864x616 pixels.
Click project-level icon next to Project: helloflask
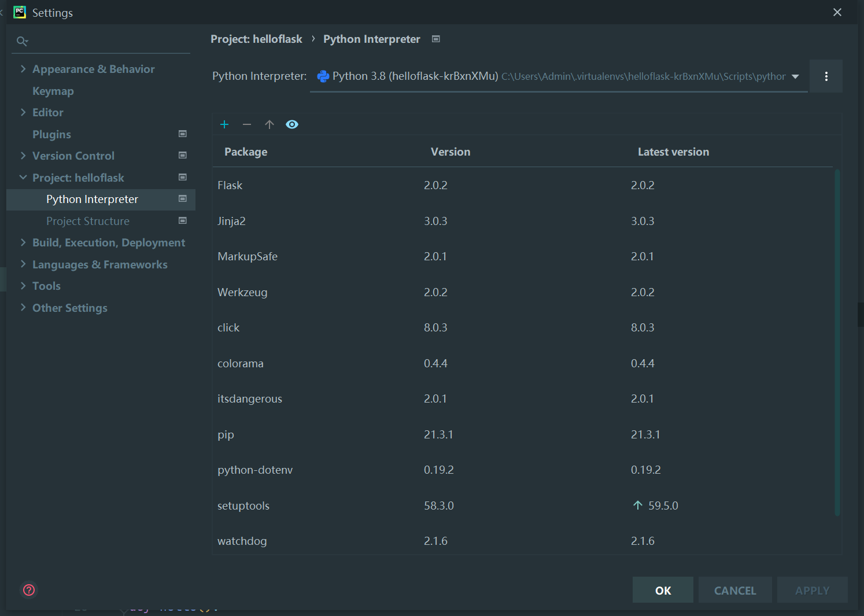click(183, 177)
